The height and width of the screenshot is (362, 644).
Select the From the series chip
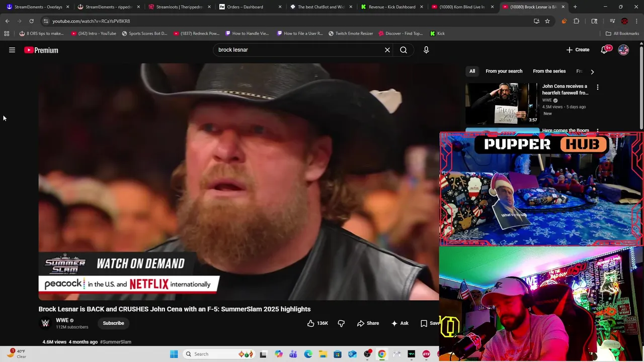point(549,71)
